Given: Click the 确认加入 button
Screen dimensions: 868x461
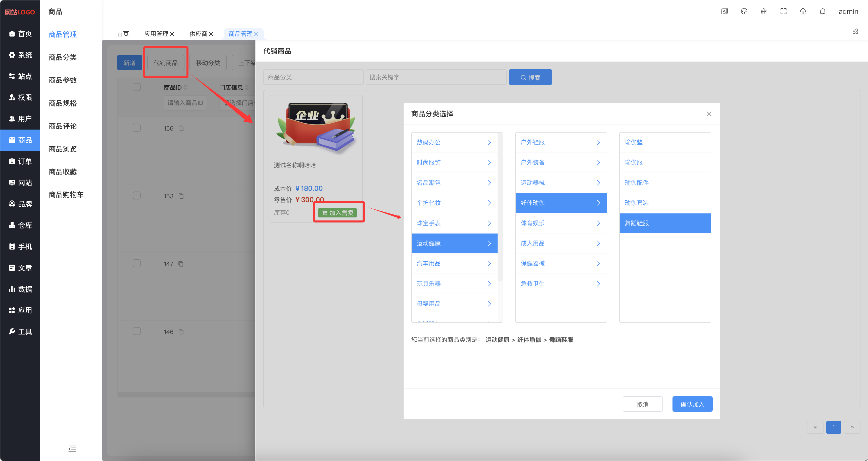Looking at the screenshot, I should coord(692,404).
